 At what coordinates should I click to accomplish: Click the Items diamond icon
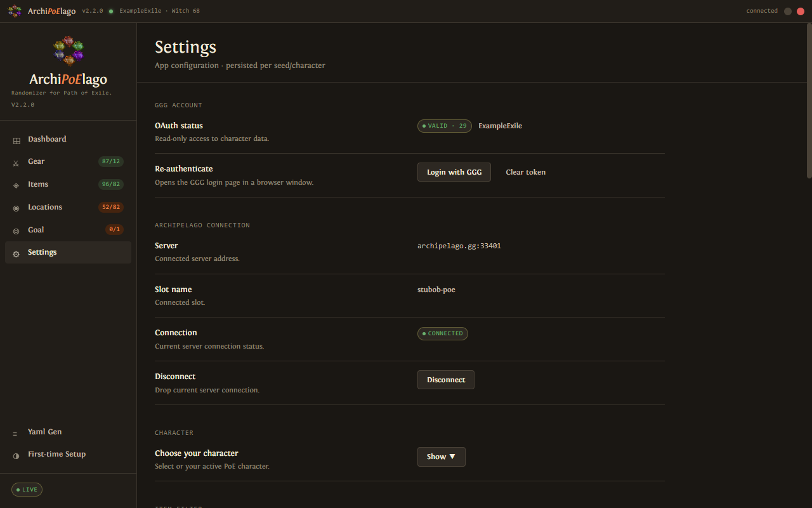pyautogui.click(x=16, y=185)
